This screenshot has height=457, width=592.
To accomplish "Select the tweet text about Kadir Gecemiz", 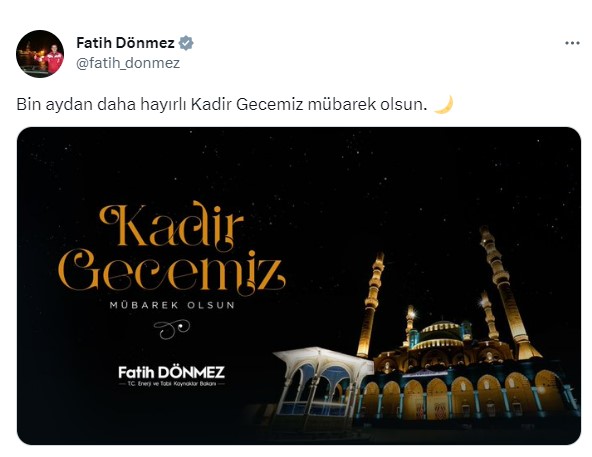I will point(222,105).
